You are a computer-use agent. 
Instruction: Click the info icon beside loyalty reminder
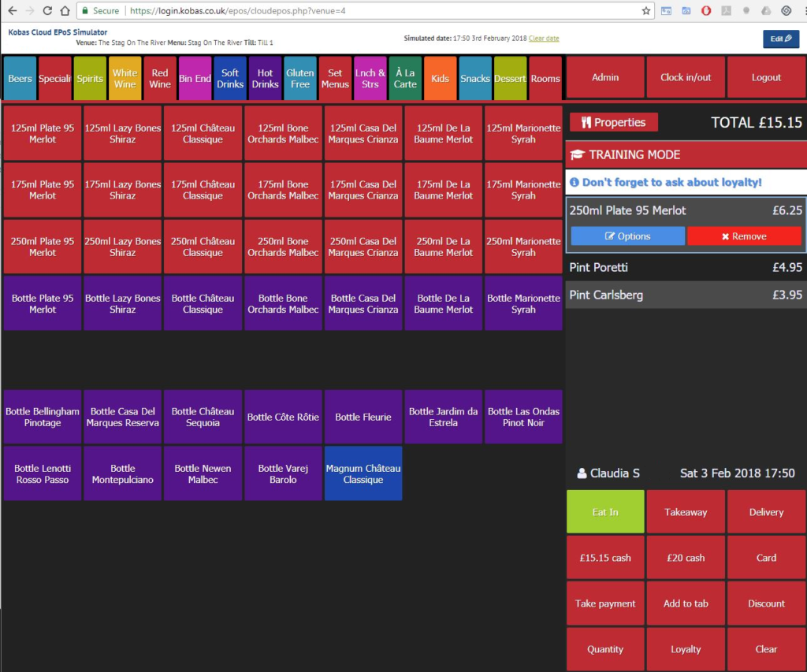[575, 181]
